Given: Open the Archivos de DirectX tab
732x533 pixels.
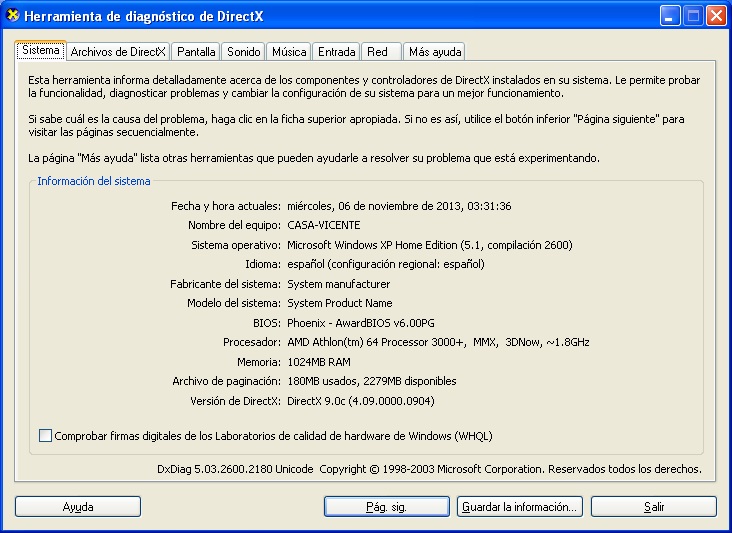Looking at the screenshot, I should [x=118, y=52].
